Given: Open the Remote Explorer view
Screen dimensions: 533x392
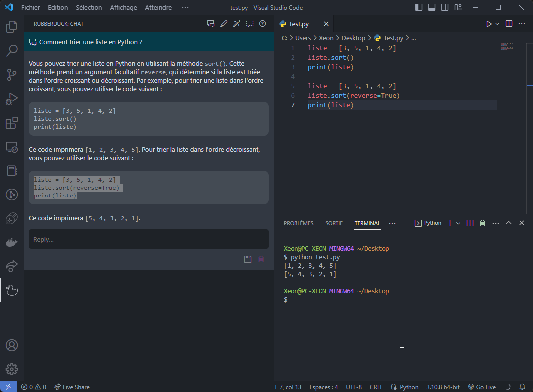Looking at the screenshot, I should tap(12, 147).
